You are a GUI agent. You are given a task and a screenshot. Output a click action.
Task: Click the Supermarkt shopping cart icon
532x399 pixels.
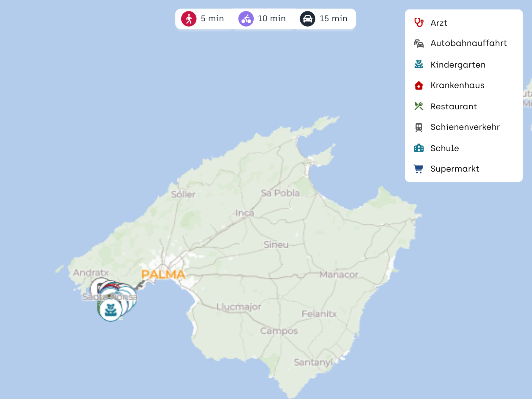[419, 169]
